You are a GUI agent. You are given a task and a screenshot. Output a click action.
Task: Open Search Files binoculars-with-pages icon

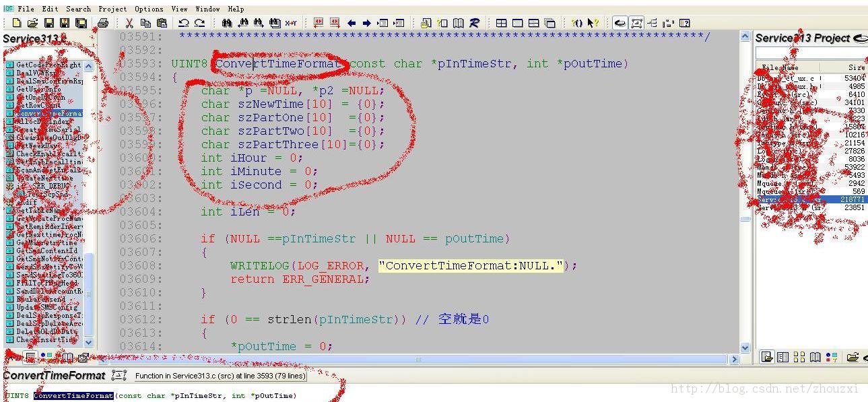[275, 23]
